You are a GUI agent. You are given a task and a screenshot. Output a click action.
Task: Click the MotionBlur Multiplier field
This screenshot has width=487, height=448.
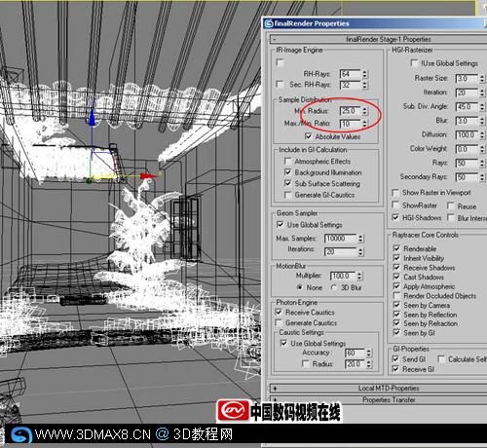[343, 276]
